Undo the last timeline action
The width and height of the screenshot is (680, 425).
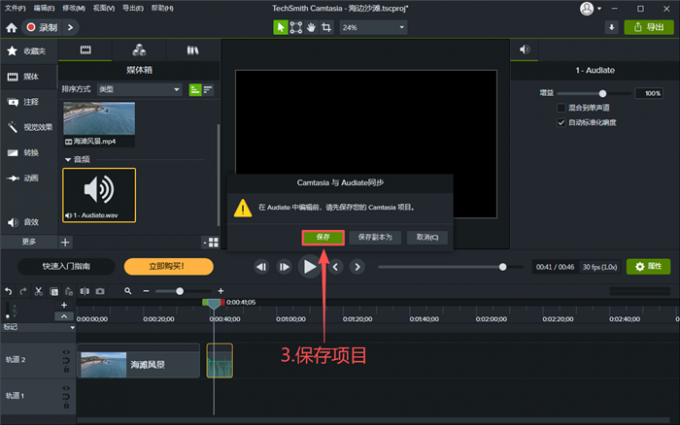[8, 291]
